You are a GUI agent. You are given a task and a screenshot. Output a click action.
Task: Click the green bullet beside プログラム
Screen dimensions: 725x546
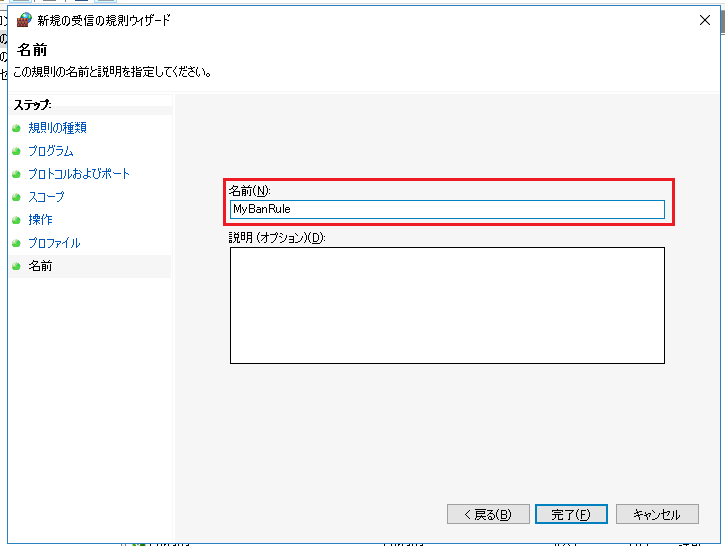[16, 151]
